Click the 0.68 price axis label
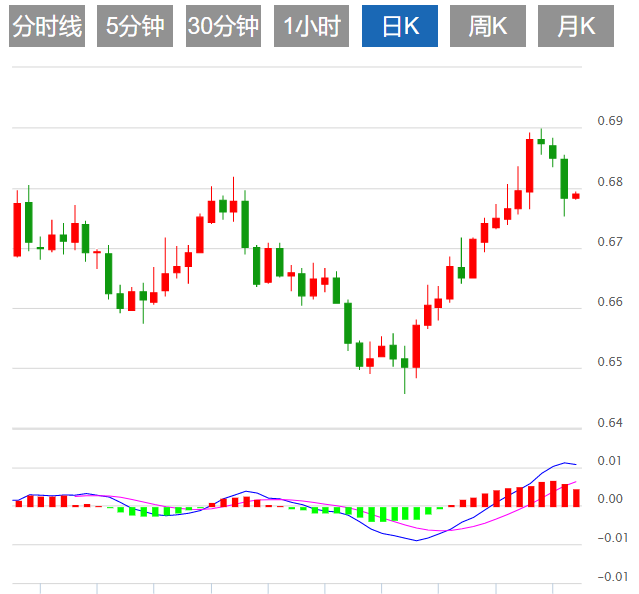Screen dimensions: 639x594 (x=610, y=181)
